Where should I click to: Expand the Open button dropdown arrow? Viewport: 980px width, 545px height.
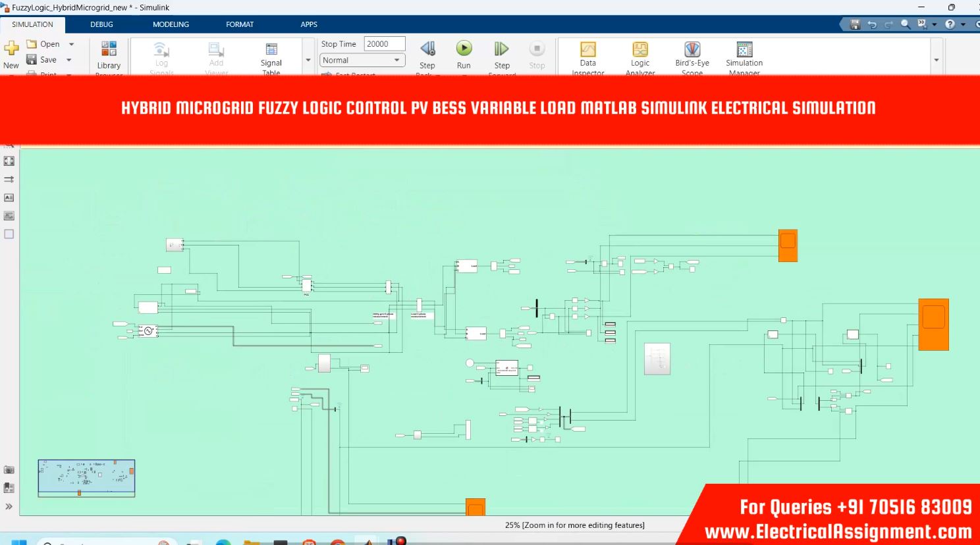[72, 44]
